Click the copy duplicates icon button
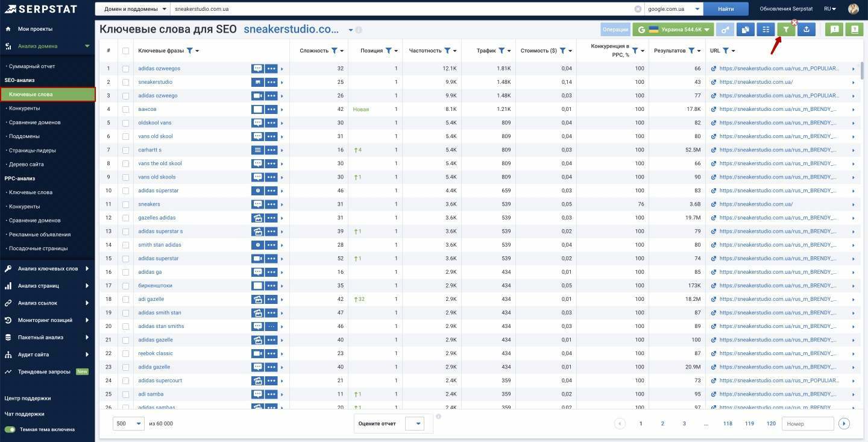This screenshot has height=442, width=868. pyautogui.click(x=746, y=29)
